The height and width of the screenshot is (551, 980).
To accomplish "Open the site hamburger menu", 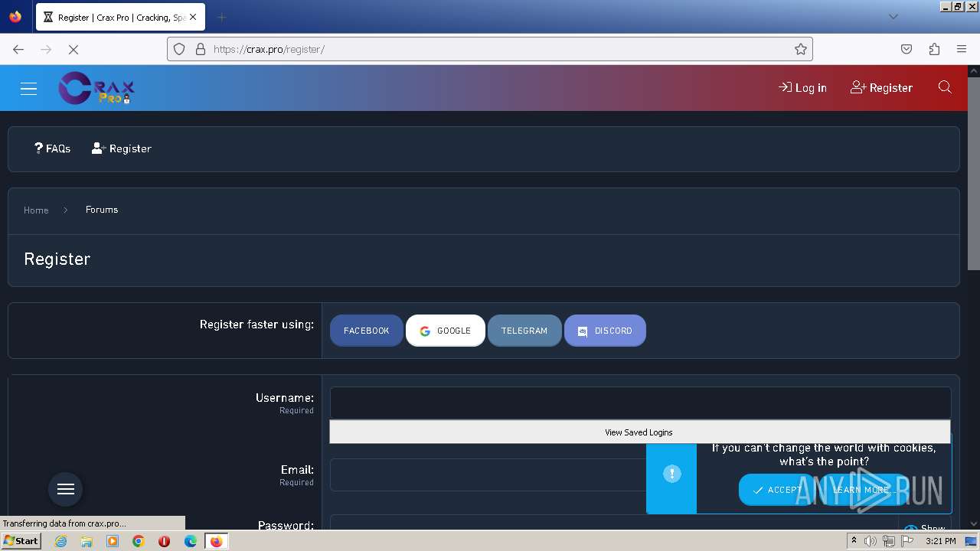I will click(29, 88).
